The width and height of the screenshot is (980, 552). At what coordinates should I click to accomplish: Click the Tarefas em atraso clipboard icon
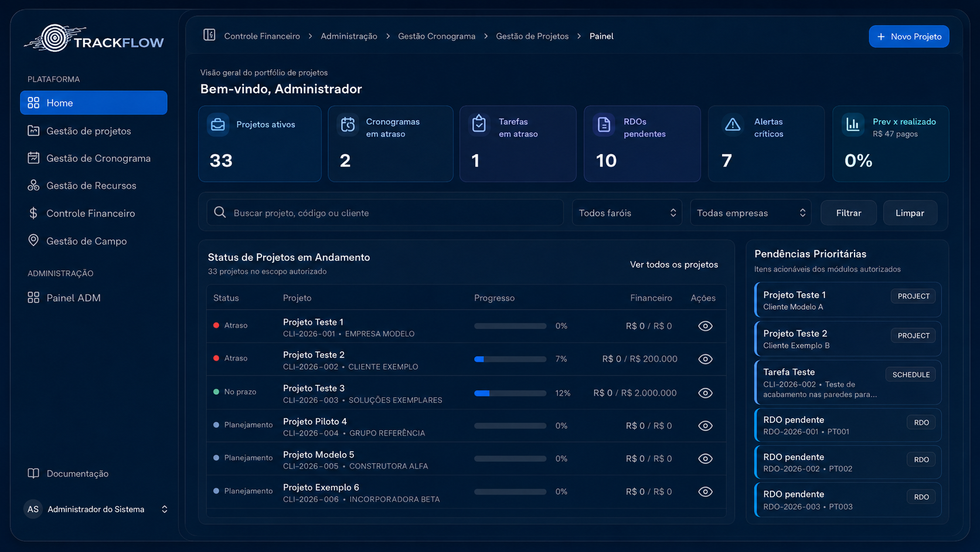tap(479, 124)
